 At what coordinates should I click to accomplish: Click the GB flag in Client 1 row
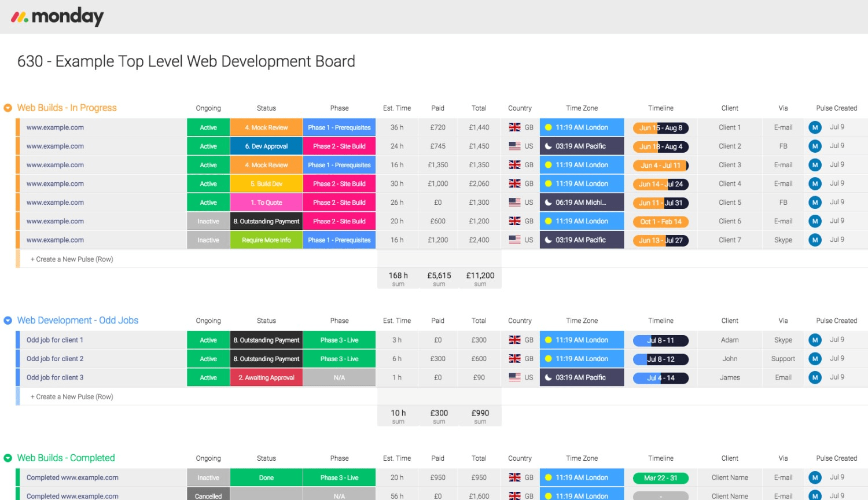click(x=514, y=127)
